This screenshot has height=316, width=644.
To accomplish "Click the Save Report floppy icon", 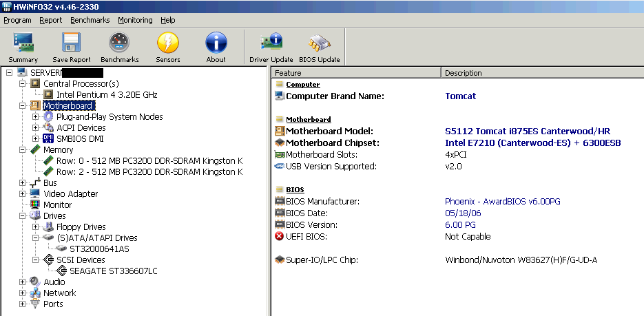I will coord(72,42).
